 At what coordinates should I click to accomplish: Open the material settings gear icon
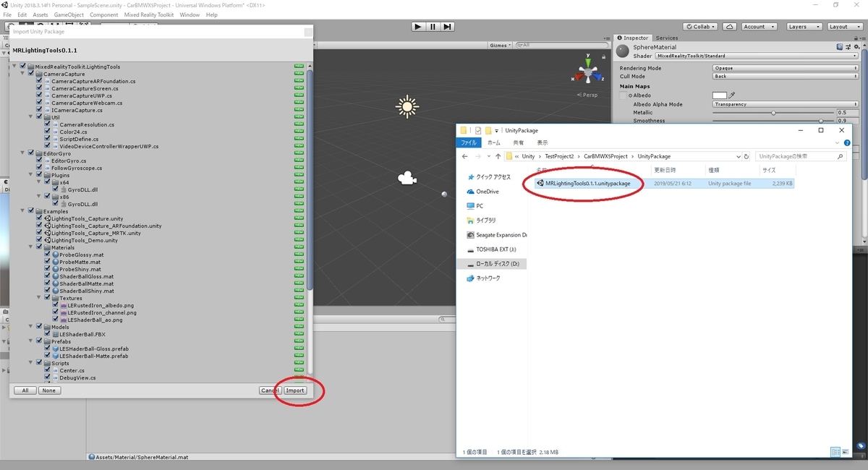pyautogui.click(x=858, y=48)
